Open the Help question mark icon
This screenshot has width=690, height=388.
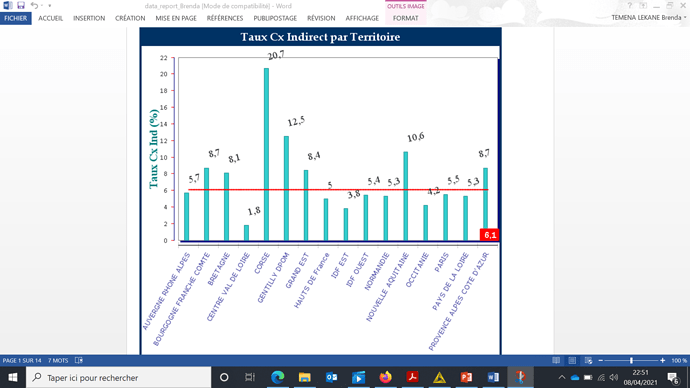(630, 6)
